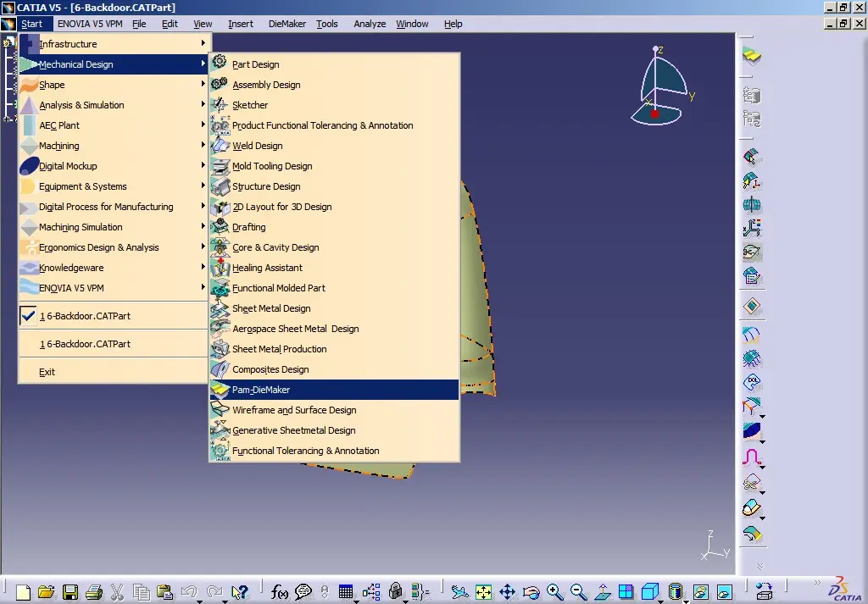Viewport: 868px width, 604px height.
Task: Open the Tools menu
Action: coord(326,24)
